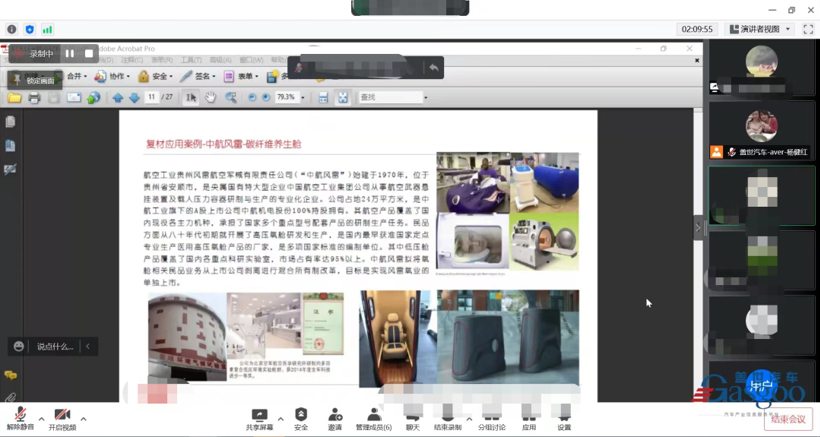Pause the meeting recording
The width and height of the screenshot is (820, 437).
[x=70, y=53]
